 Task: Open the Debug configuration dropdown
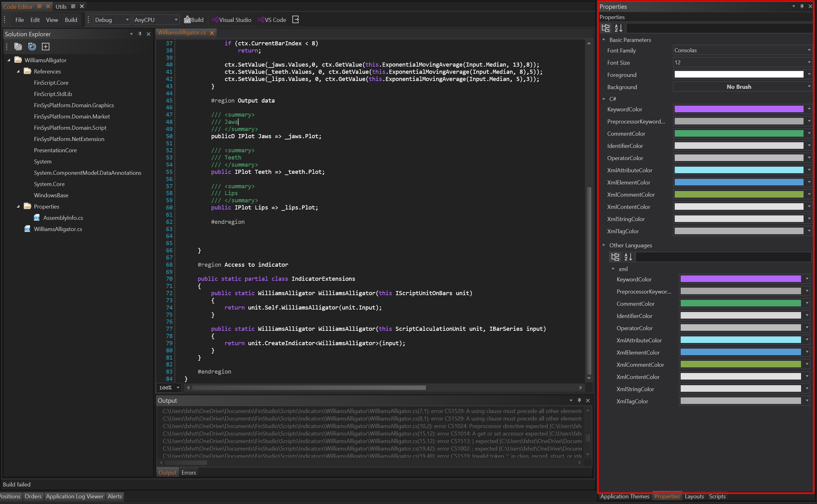[111, 20]
